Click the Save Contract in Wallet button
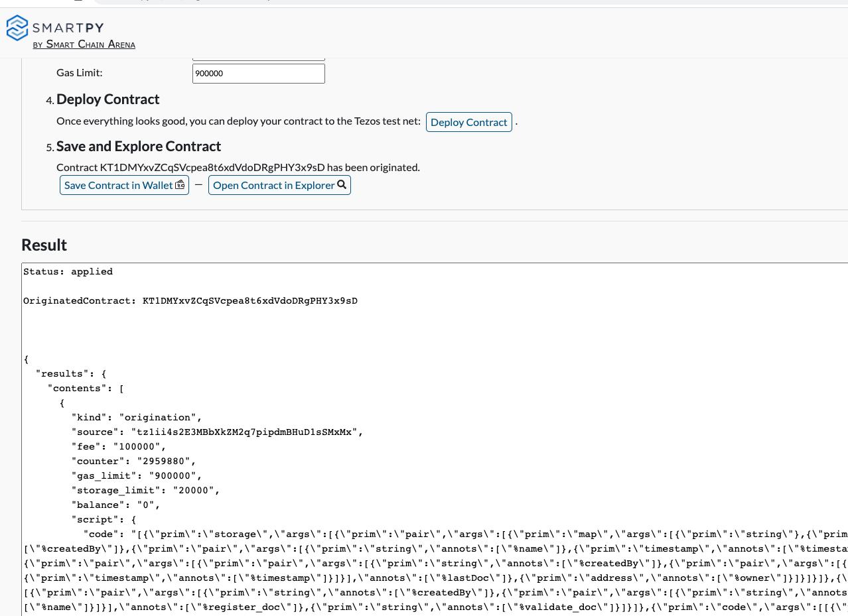 click(x=124, y=185)
